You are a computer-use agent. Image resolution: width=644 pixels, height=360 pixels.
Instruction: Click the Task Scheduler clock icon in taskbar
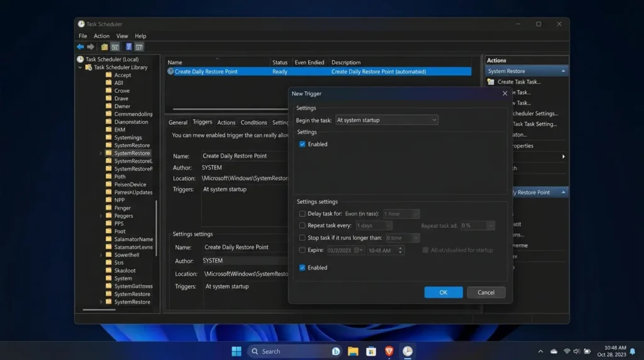click(408, 351)
